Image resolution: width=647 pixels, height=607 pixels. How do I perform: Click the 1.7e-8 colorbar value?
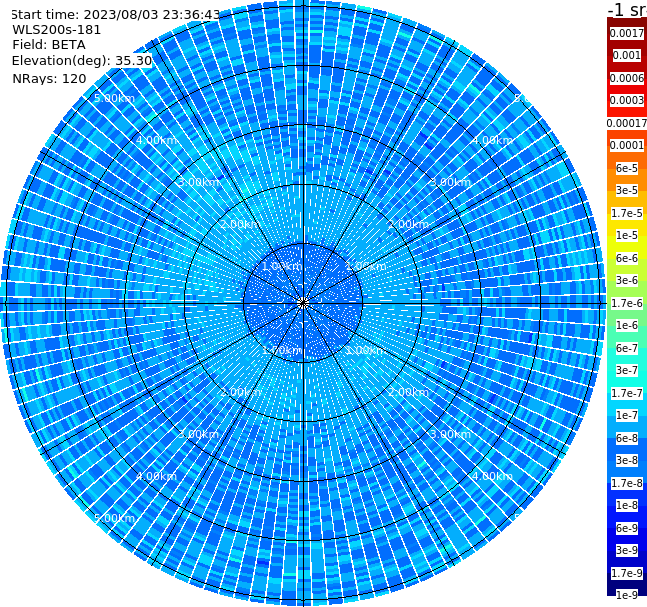[627, 483]
